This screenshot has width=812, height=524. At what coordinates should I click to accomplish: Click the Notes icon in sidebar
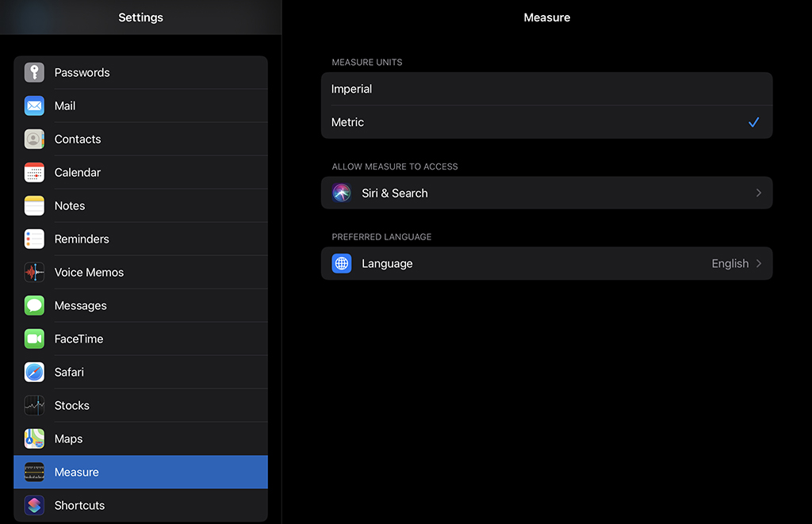click(x=34, y=205)
